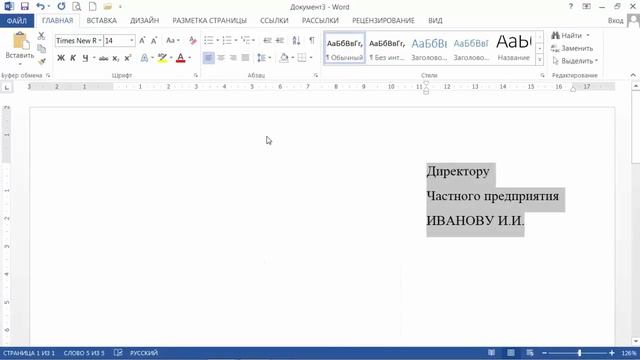Open Word Help question mark
Screen dimensions: 640x360
tap(571, 7)
